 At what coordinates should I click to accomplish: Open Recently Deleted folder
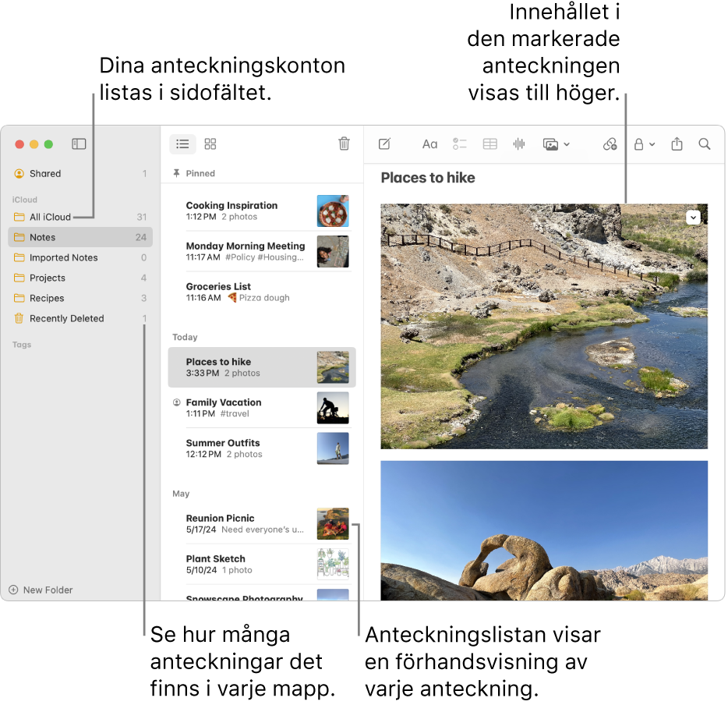click(80, 318)
